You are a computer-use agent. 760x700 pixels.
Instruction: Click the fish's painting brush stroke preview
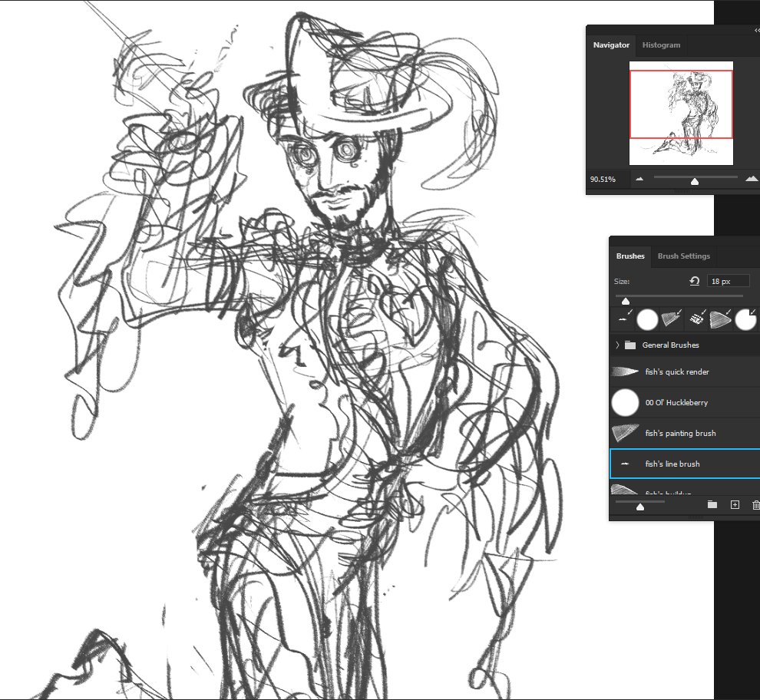[625, 434]
